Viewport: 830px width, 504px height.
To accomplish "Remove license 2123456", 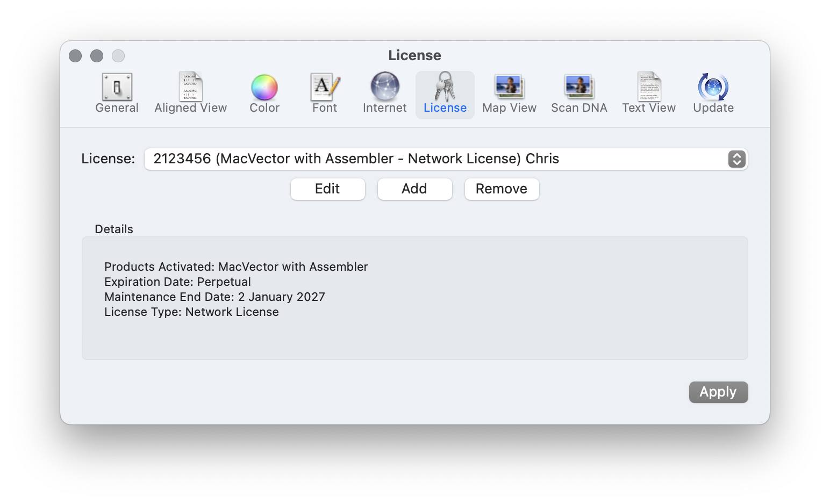I will [x=501, y=189].
